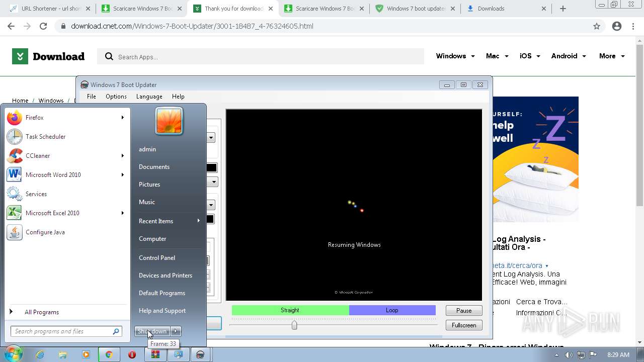This screenshot has height=362, width=644.
Task: Click the CNET Download logo
Action: coord(48,56)
